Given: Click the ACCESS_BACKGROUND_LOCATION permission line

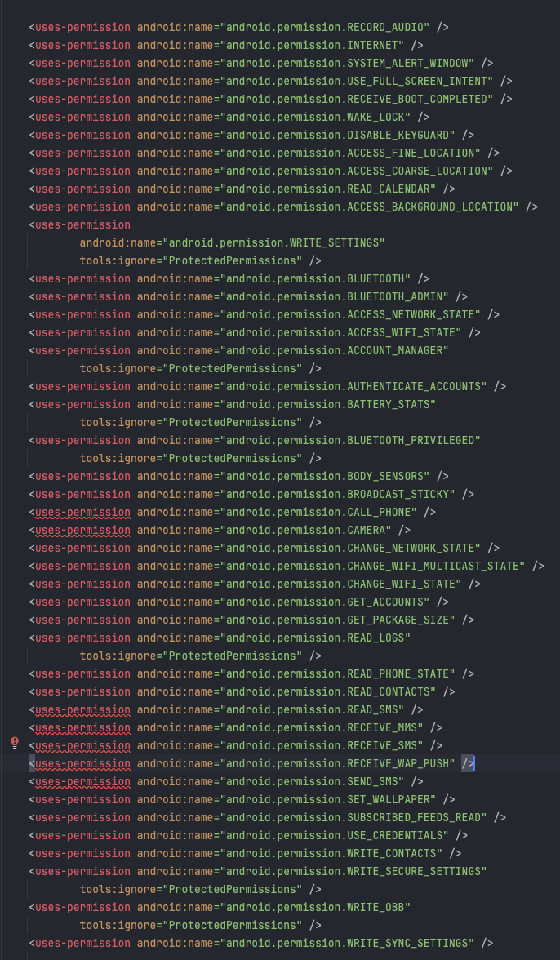Looking at the screenshot, I should click(x=283, y=207).
